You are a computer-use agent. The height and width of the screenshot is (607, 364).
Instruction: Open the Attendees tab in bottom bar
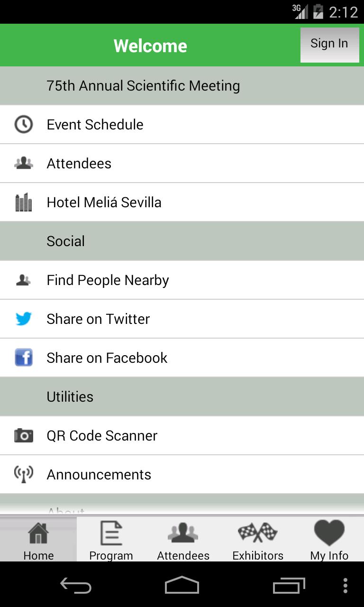coord(183,540)
